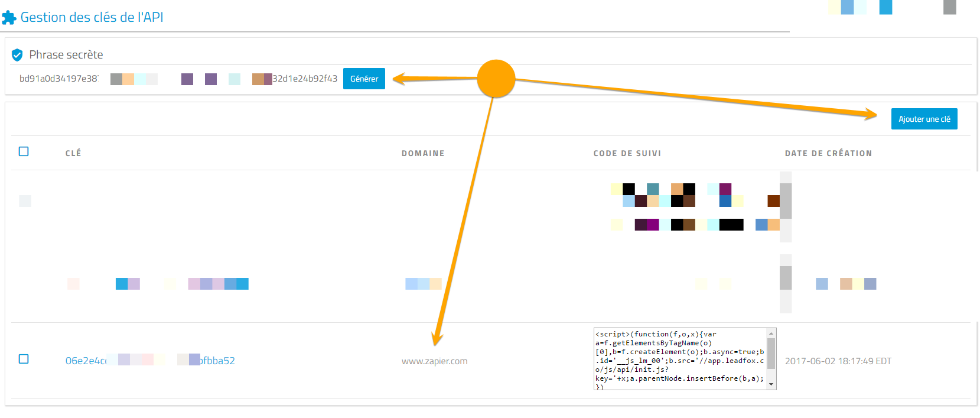
Task: Click the www.zapier.com domain cell
Action: click(x=434, y=361)
